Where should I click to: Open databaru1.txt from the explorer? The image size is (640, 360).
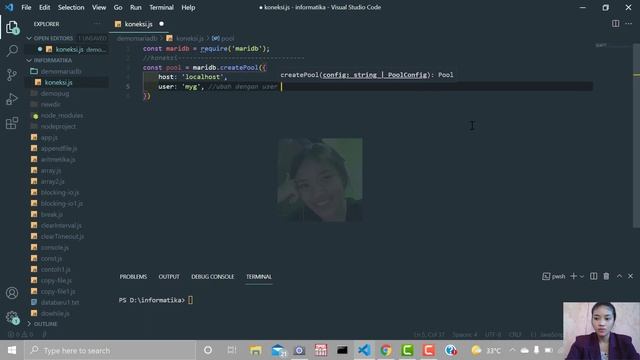60,302
